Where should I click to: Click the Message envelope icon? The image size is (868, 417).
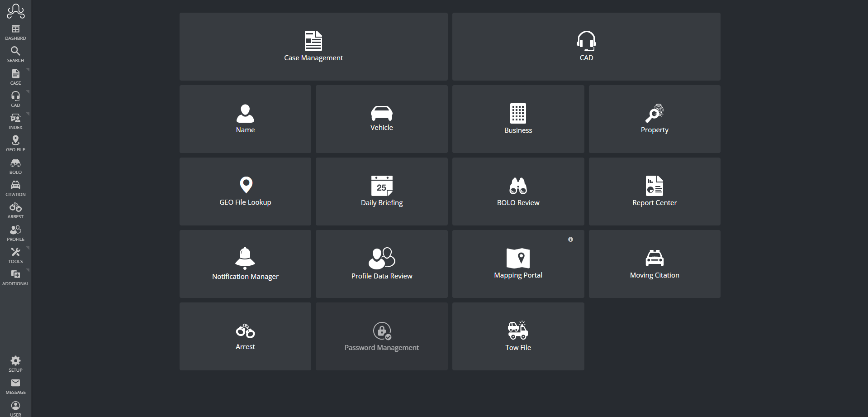[x=15, y=383]
